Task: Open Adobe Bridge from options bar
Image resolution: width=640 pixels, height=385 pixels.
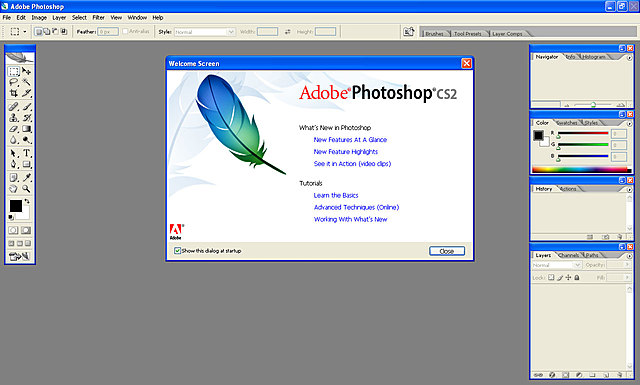Action: tap(409, 32)
